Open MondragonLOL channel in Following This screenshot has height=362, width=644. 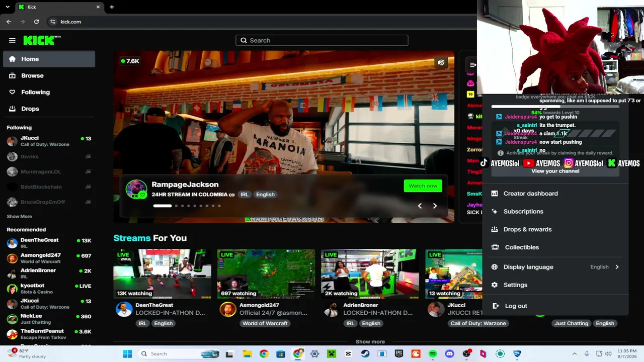pos(49,171)
